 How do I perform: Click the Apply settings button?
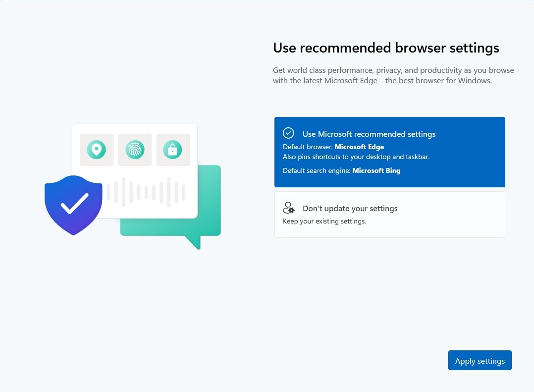pos(480,360)
